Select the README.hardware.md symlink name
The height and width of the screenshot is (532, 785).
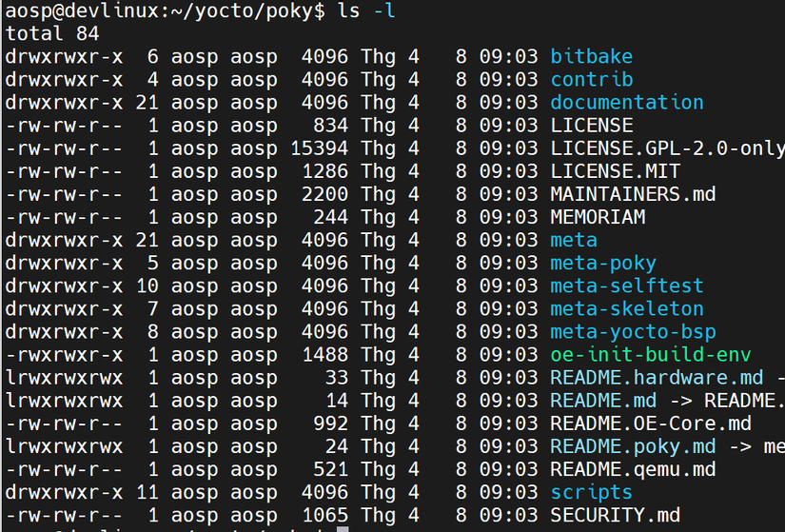[657, 378]
